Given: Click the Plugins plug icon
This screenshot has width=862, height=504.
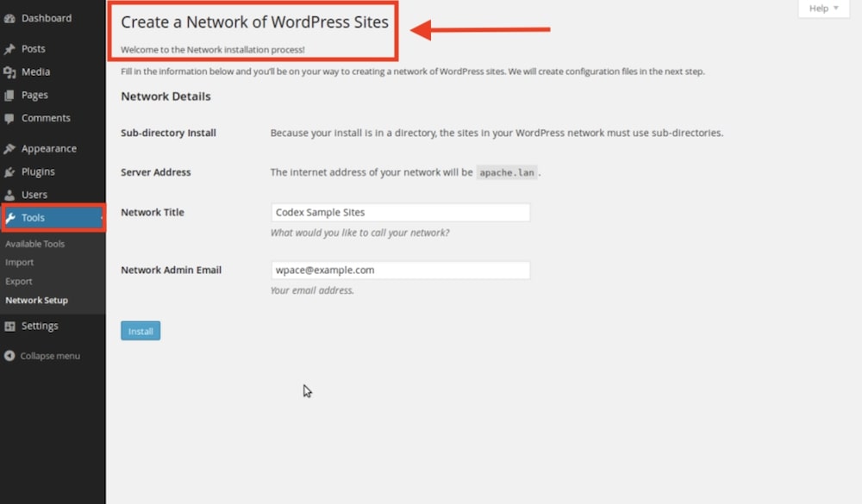Looking at the screenshot, I should tap(9, 172).
